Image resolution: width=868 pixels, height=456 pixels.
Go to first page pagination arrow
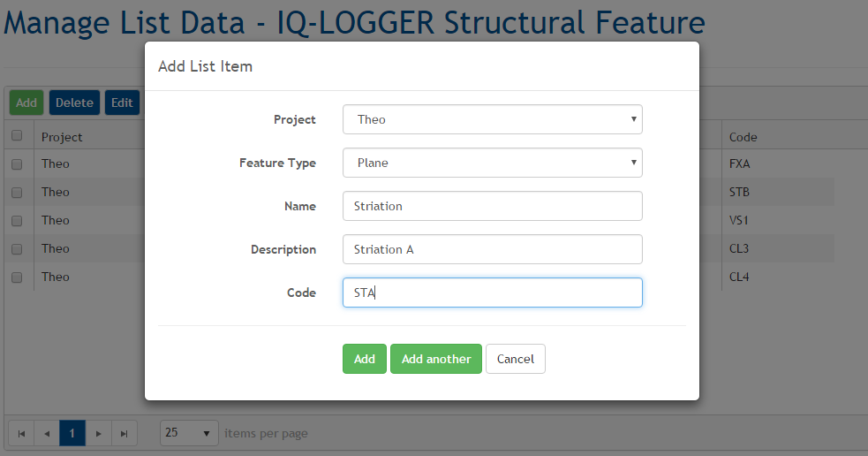pos(21,433)
